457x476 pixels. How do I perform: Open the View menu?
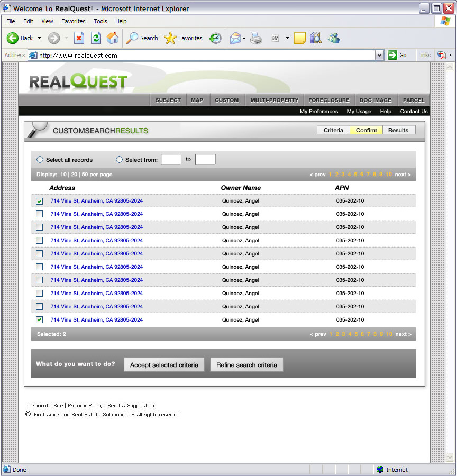(47, 21)
